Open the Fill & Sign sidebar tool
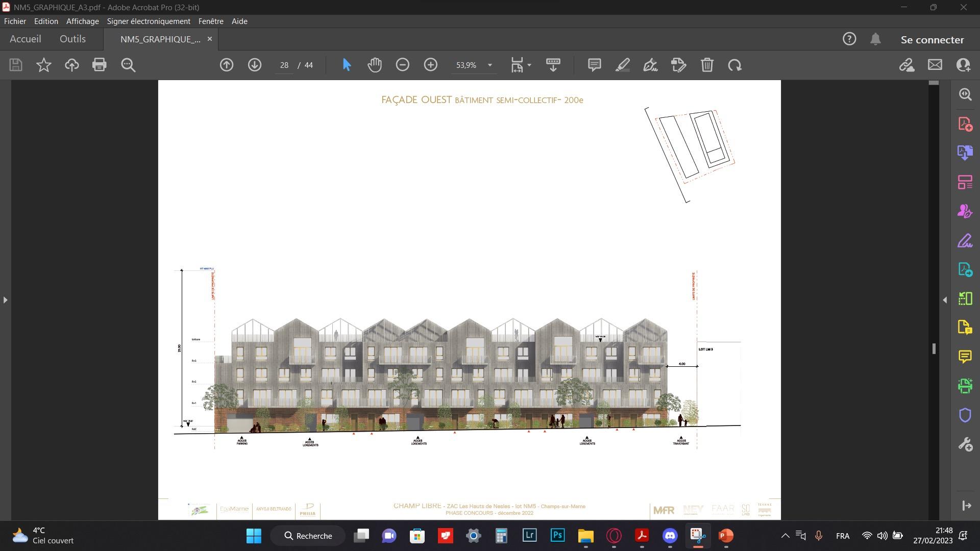 (x=965, y=240)
